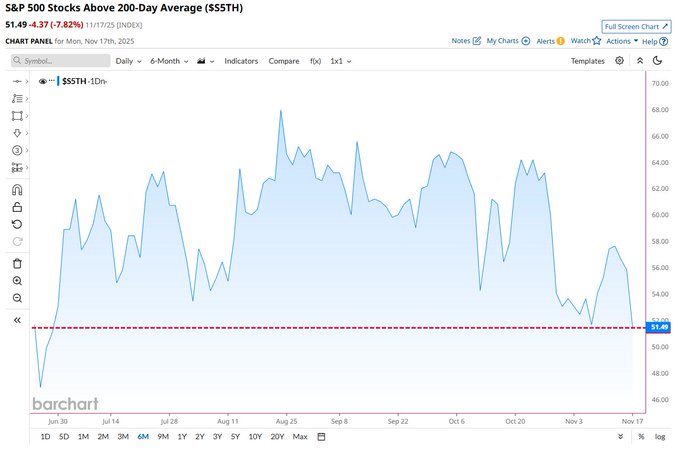Viewport: 680px width, 450px height.
Task: Click the Symbol search field
Action: pos(61,61)
